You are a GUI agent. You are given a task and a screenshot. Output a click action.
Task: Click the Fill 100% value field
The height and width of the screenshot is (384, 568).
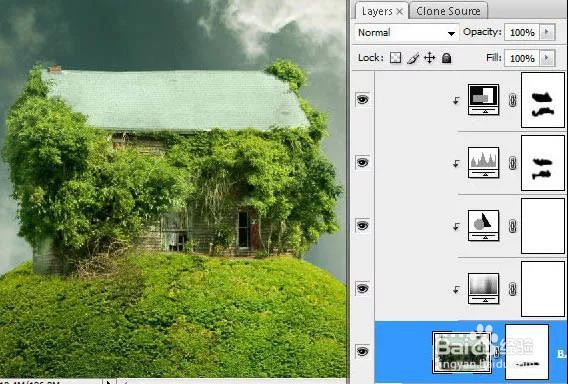pyautogui.click(x=522, y=58)
